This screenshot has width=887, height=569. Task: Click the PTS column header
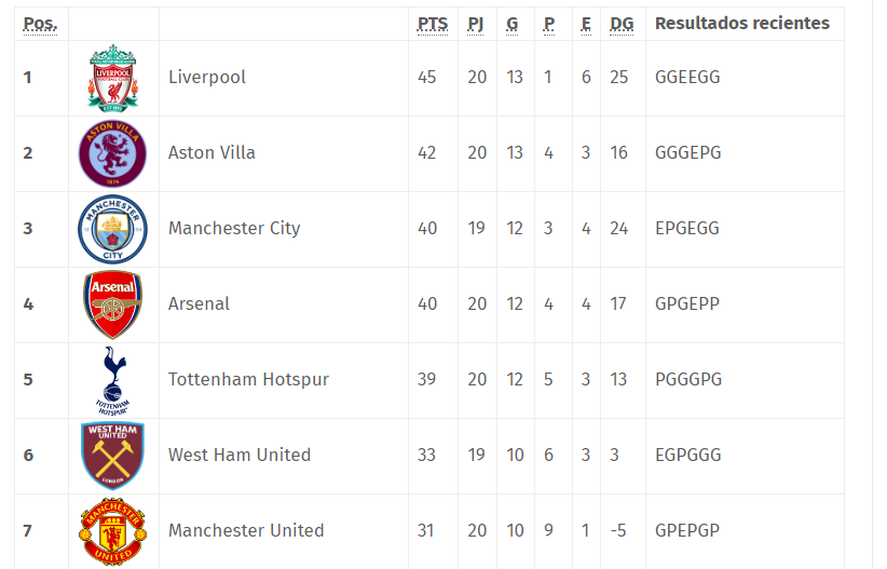432,24
